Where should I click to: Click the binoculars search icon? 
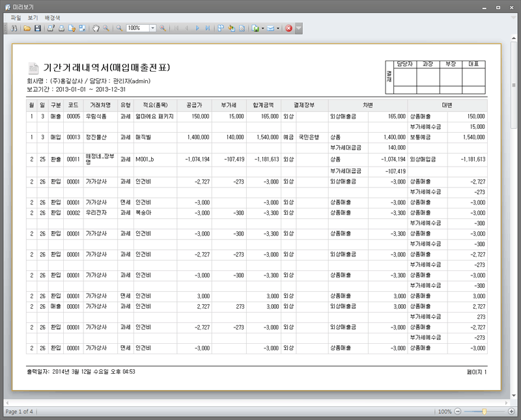coord(13,29)
